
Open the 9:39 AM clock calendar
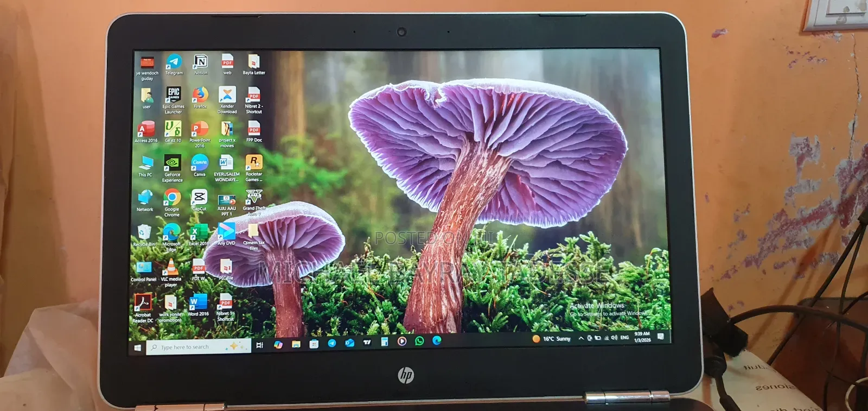tap(642, 337)
